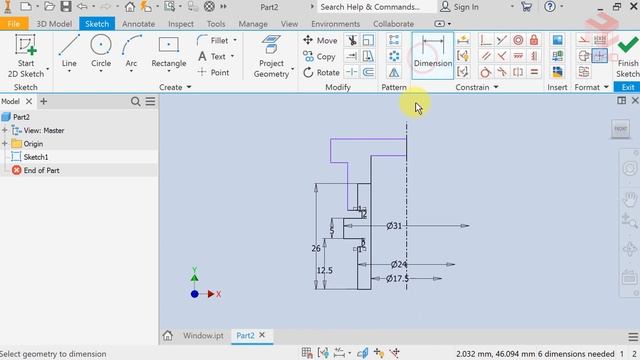Screen dimensions: 640x360
Task: Toggle Slice Graphics in status bar
Action: click(x=362, y=353)
